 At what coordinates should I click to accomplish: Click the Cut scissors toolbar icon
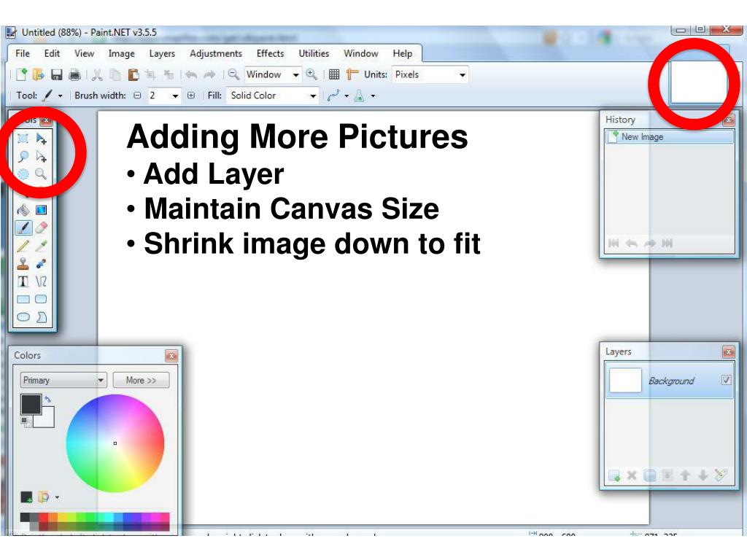97,74
